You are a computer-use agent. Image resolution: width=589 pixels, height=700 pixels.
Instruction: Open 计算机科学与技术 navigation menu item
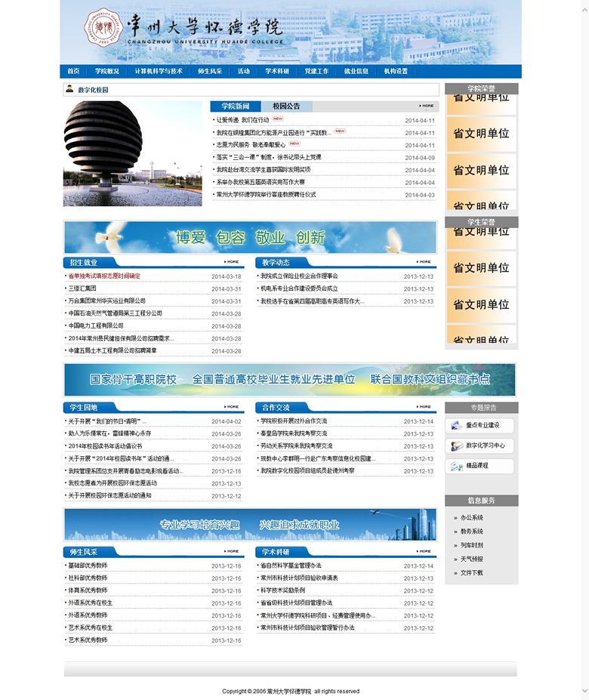159,71
